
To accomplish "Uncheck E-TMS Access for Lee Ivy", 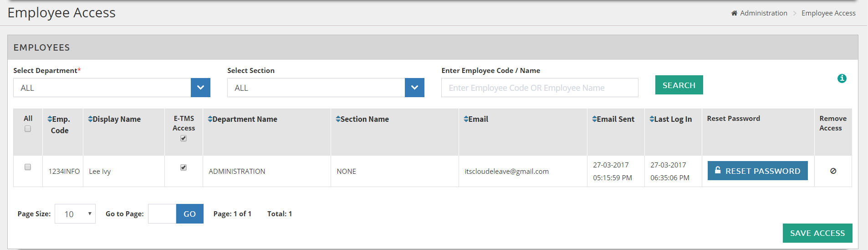I will click(x=184, y=167).
